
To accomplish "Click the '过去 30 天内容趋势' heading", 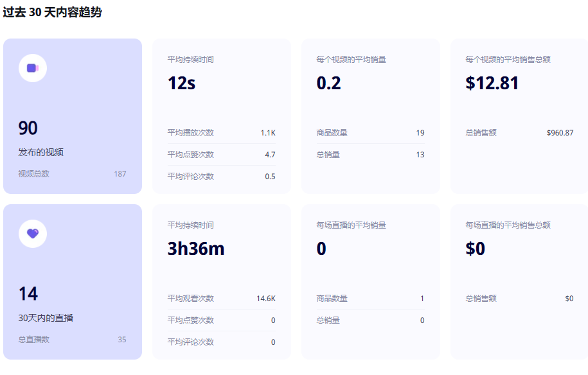I will [x=52, y=12].
